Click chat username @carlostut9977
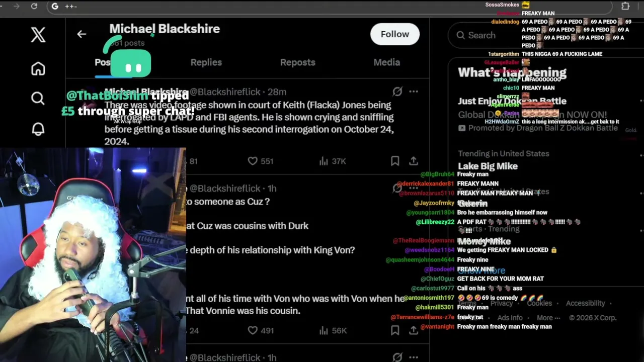The width and height of the screenshot is (644, 362). [433, 289]
